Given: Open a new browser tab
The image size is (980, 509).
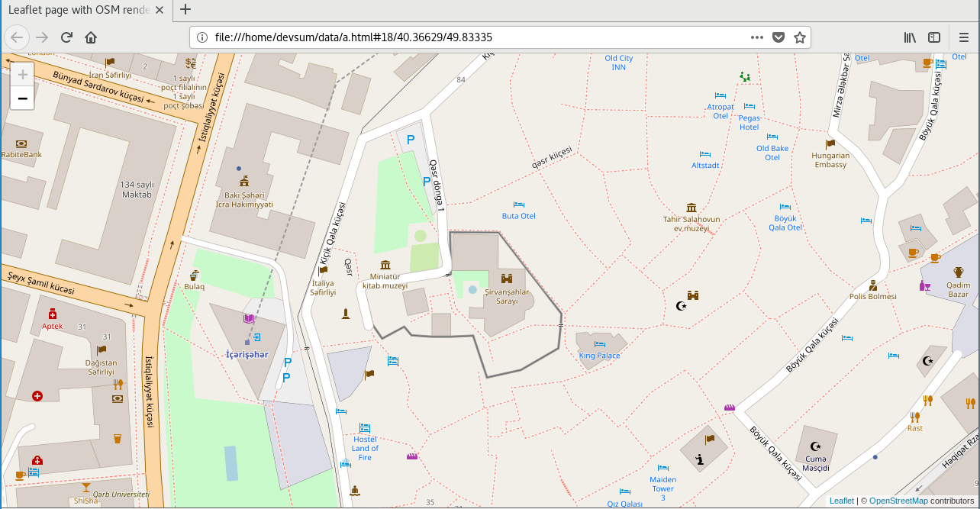Looking at the screenshot, I should click(185, 10).
